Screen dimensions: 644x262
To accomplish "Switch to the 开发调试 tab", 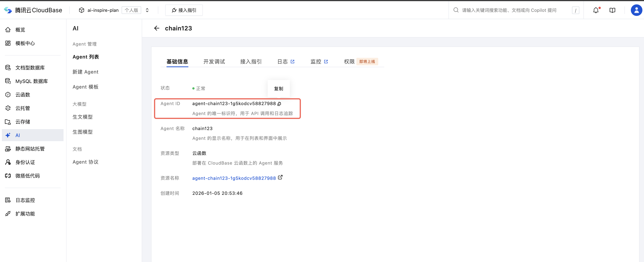I will coord(214,62).
